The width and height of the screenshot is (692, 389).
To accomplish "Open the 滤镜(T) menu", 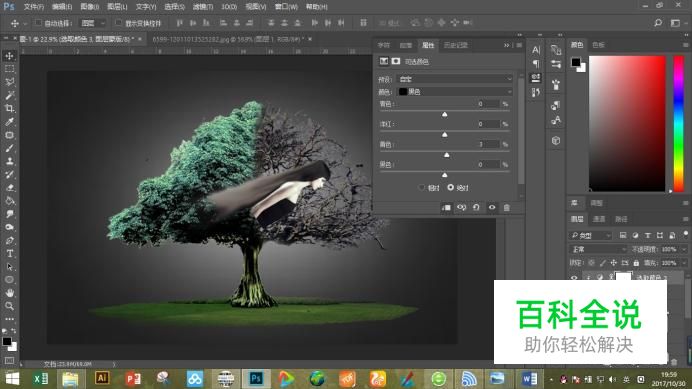I will pos(202,7).
